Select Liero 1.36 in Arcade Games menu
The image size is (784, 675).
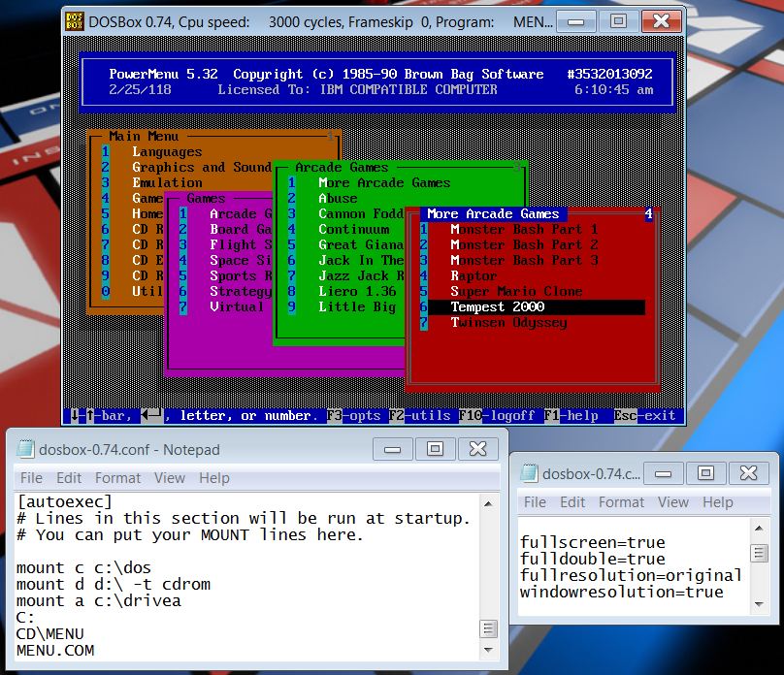coord(357,291)
